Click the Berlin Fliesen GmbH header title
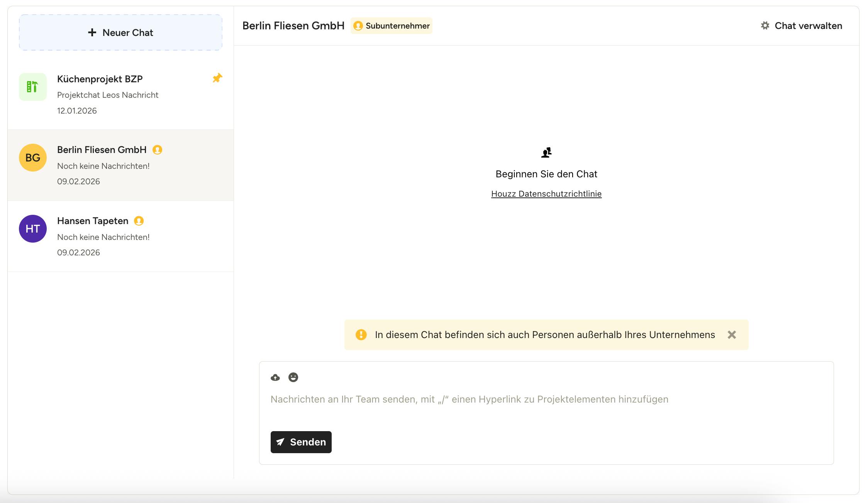The height and width of the screenshot is (503, 868). coord(293,26)
